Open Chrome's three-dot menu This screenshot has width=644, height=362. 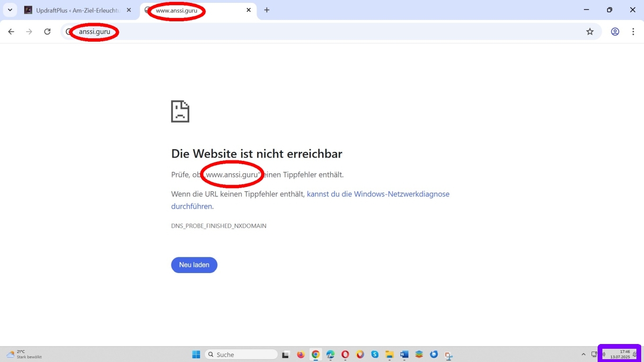pos(633,32)
